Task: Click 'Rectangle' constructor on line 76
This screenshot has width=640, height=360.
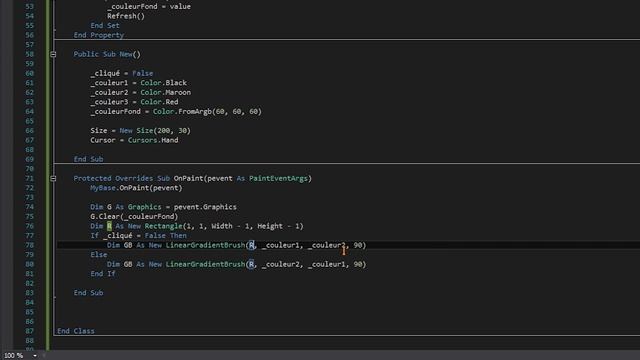Action: (x=163, y=226)
